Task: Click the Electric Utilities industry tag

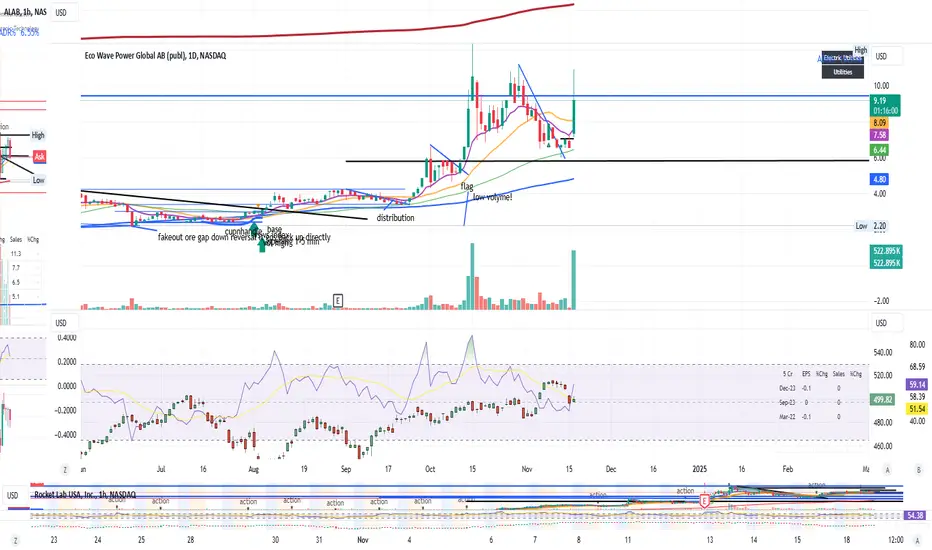Action: pos(842,58)
